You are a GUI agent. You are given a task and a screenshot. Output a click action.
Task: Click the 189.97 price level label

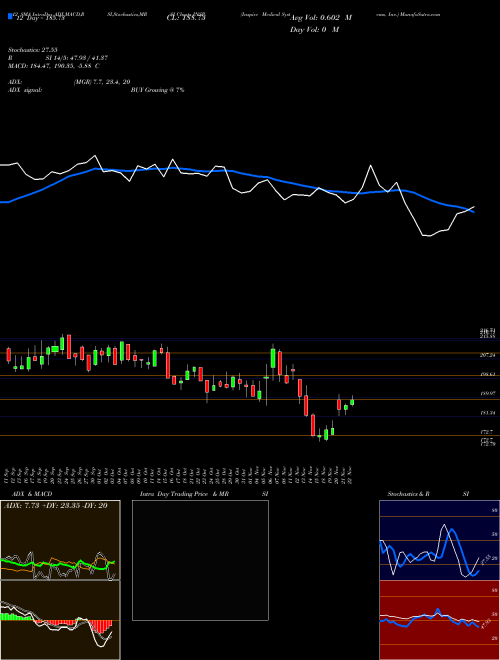click(488, 393)
